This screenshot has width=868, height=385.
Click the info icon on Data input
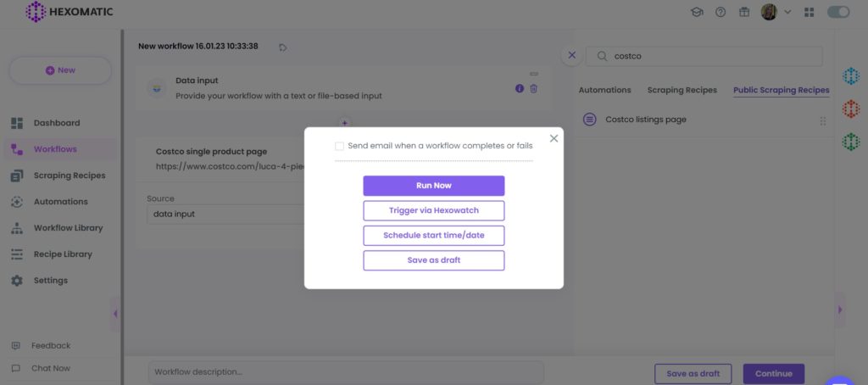(x=520, y=89)
